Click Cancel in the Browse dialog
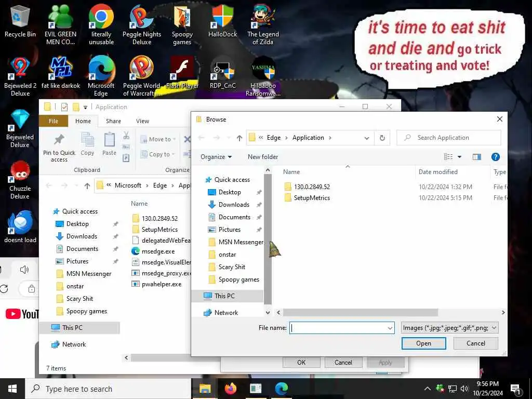This screenshot has width=532, height=399. pyautogui.click(x=476, y=343)
